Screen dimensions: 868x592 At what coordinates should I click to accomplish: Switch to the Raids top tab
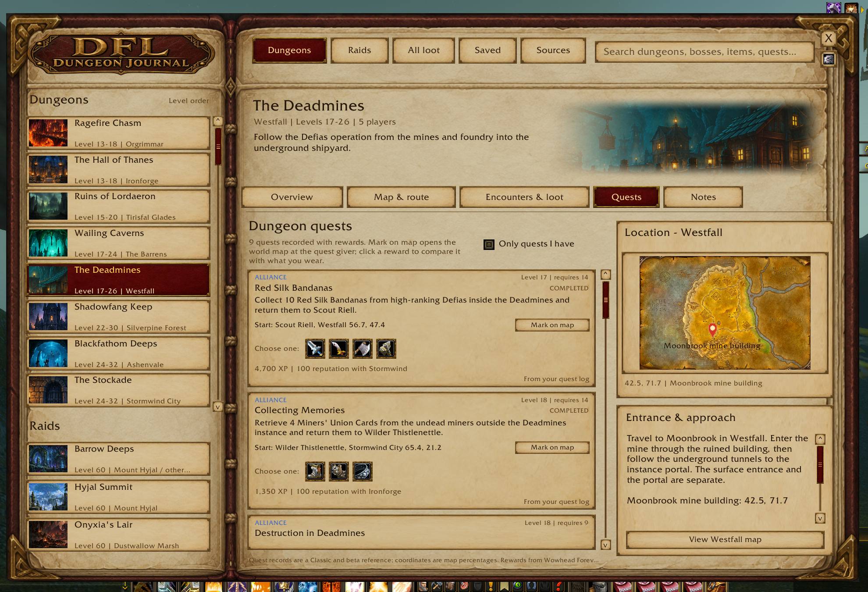[x=359, y=50]
